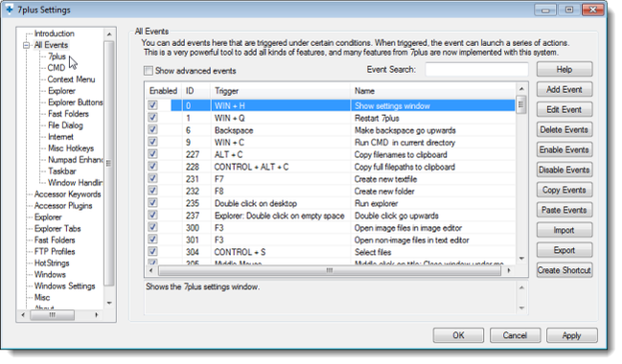Select the Run explorer event row

pos(331,203)
